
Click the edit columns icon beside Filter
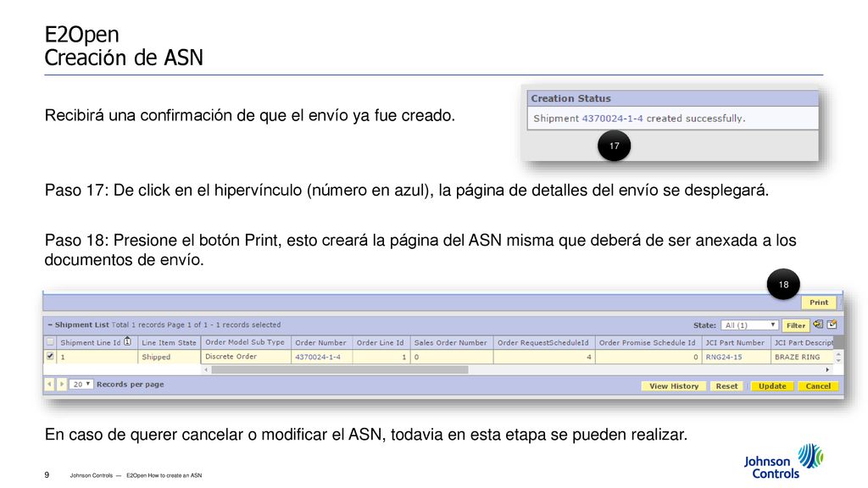832,324
